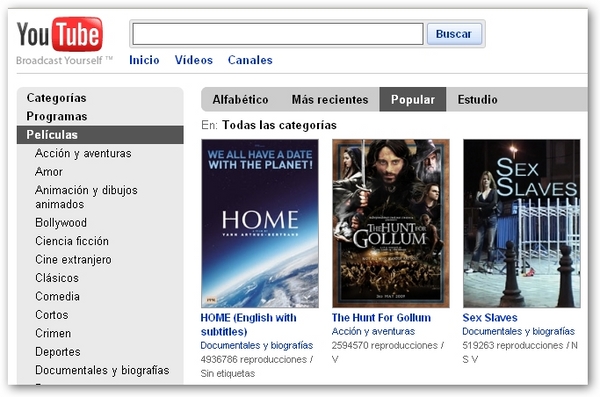This screenshot has width=600, height=397.
Task: Choose the Ciencia ficción category
Action: [72, 241]
